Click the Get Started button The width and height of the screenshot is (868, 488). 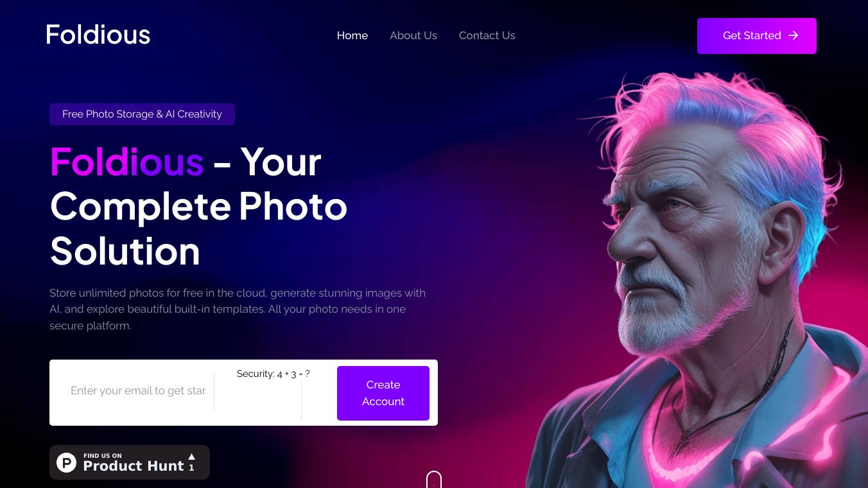pos(757,36)
